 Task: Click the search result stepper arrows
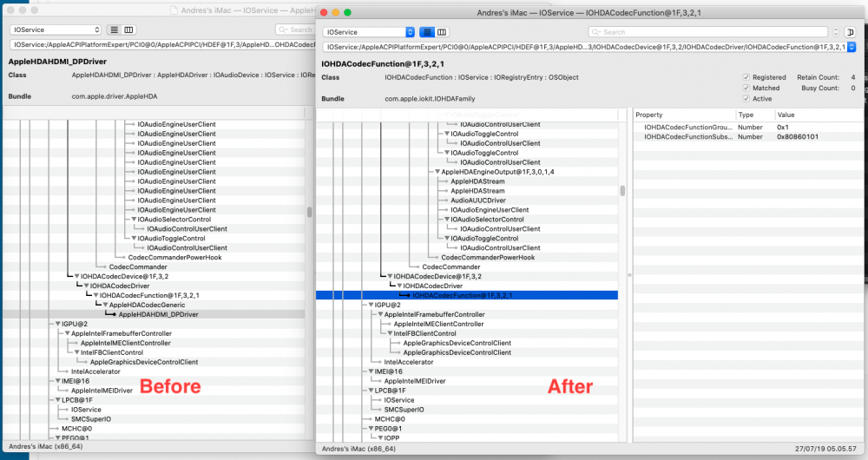coord(836,32)
